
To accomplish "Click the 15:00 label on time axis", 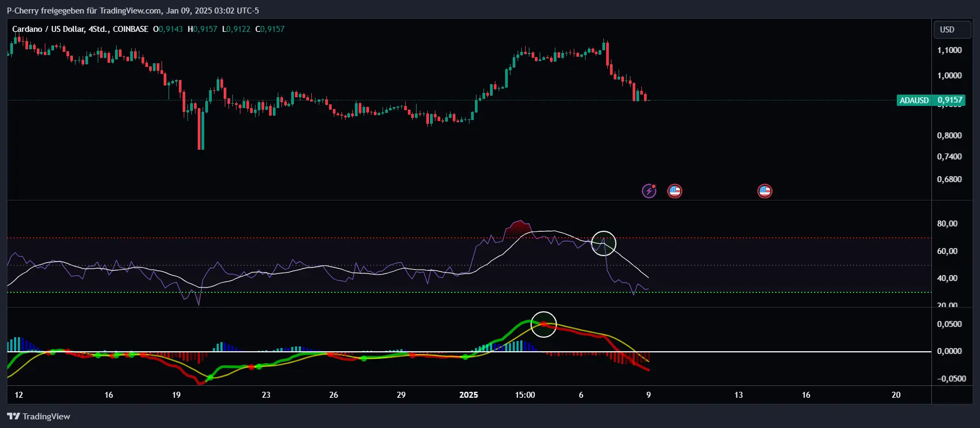I will tap(525, 395).
